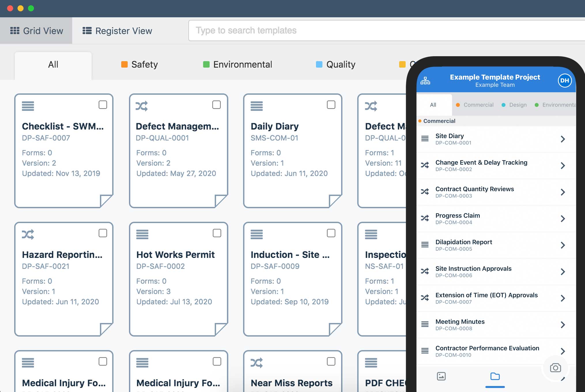Open the Near Miss Reports template title

(x=292, y=383)
